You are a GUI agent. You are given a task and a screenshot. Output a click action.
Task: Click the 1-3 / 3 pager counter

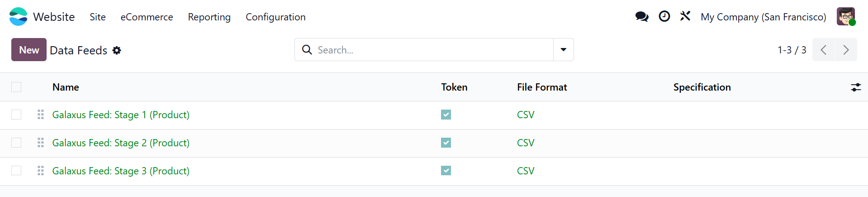pyautogui.click(x=792, y=50)
